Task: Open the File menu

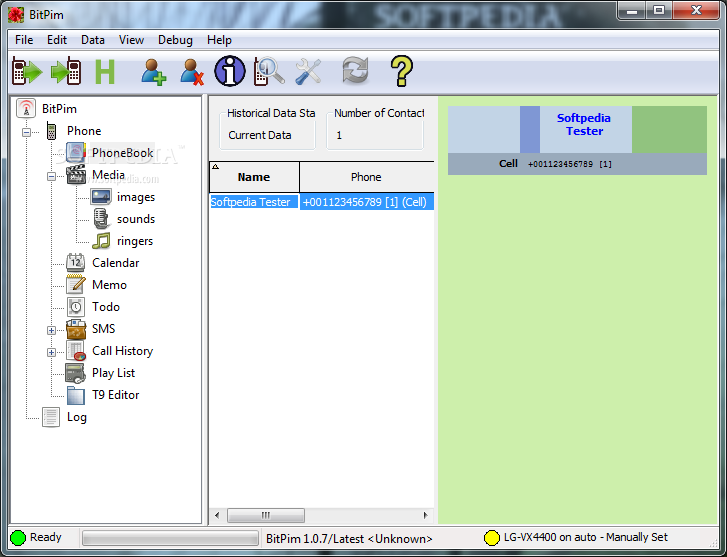Action: click(x=24, y=40)
